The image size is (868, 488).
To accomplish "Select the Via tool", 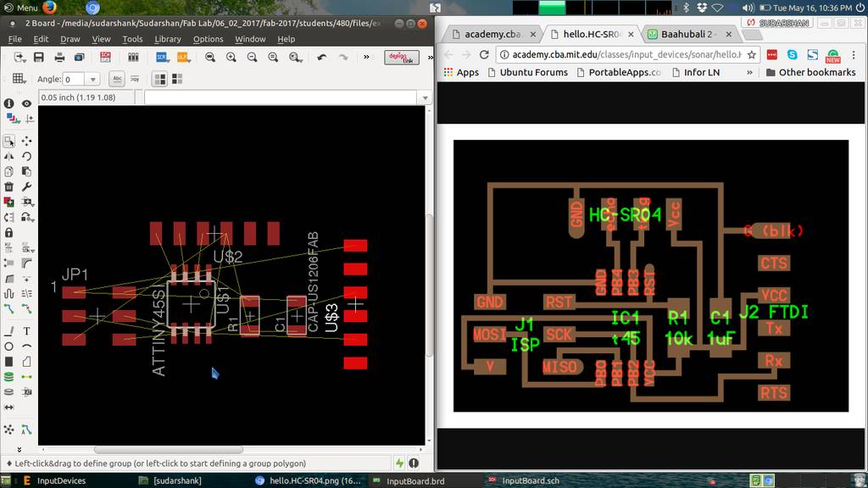I will pyautogui.click(x=8, y=377).
